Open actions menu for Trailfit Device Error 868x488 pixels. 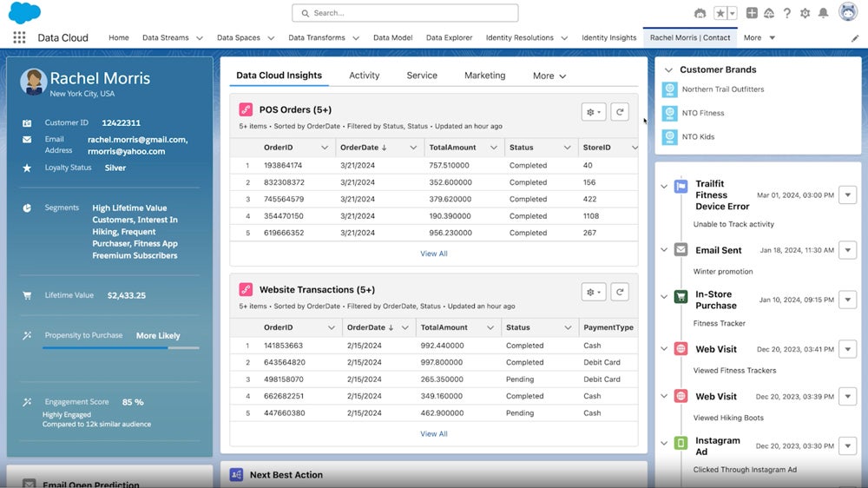pos(847,195)
